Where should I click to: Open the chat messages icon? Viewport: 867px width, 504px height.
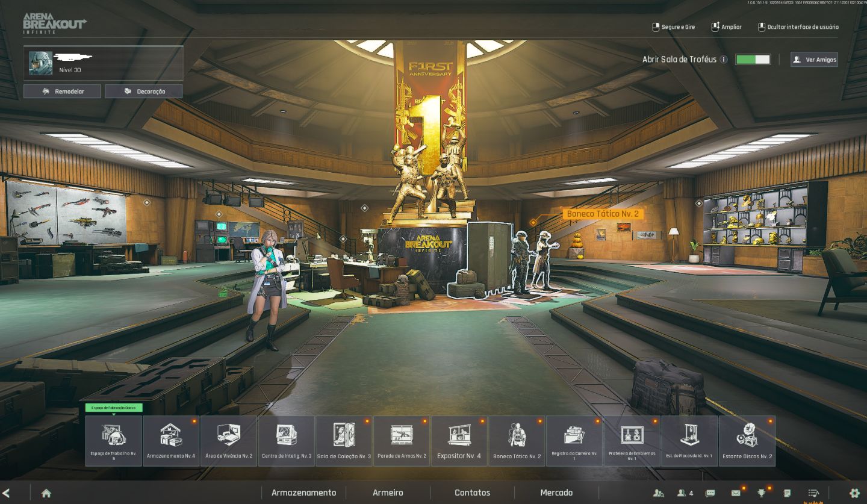[x=710, y=493]
